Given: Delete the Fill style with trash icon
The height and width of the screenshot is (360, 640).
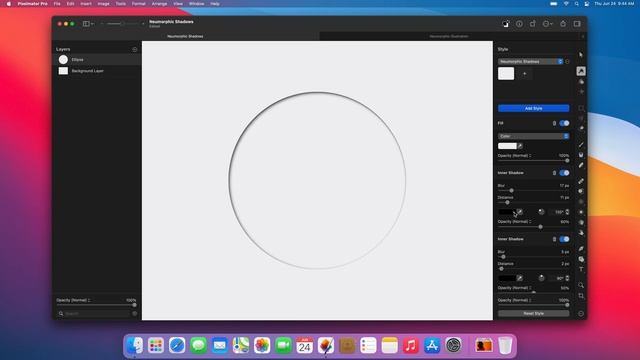Looking at the screenshot, I should coord(554,123).
